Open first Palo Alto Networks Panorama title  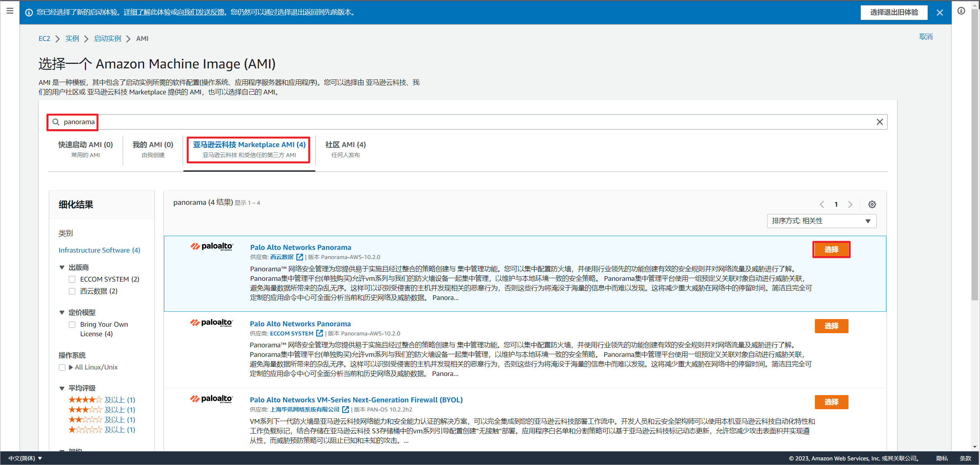click(x=300, y=247)
